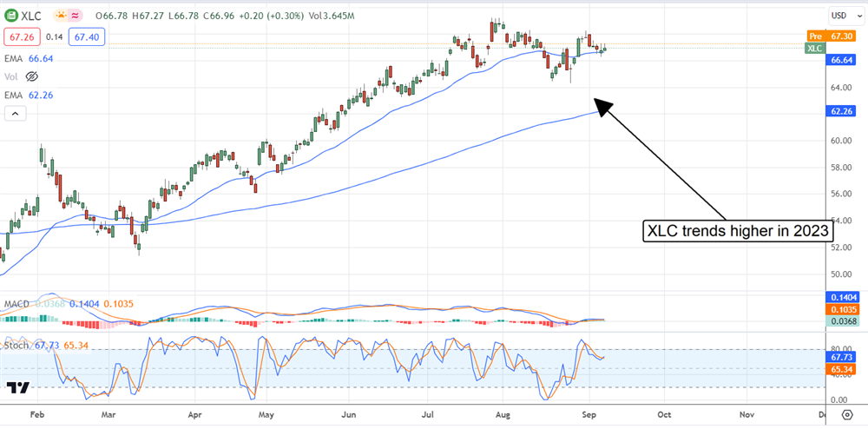Click the MACD indicator legend
The image size is (868, 429).
[69, 304]
